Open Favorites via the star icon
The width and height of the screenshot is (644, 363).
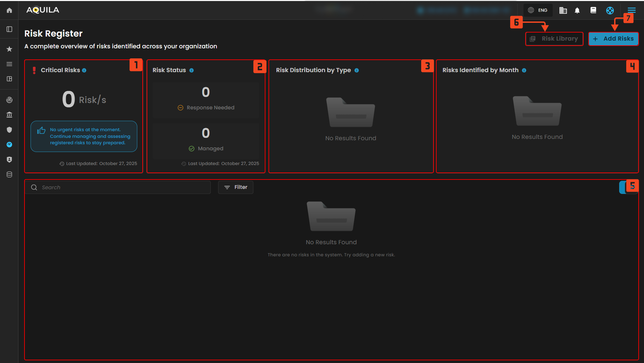(x=9, y=49)
